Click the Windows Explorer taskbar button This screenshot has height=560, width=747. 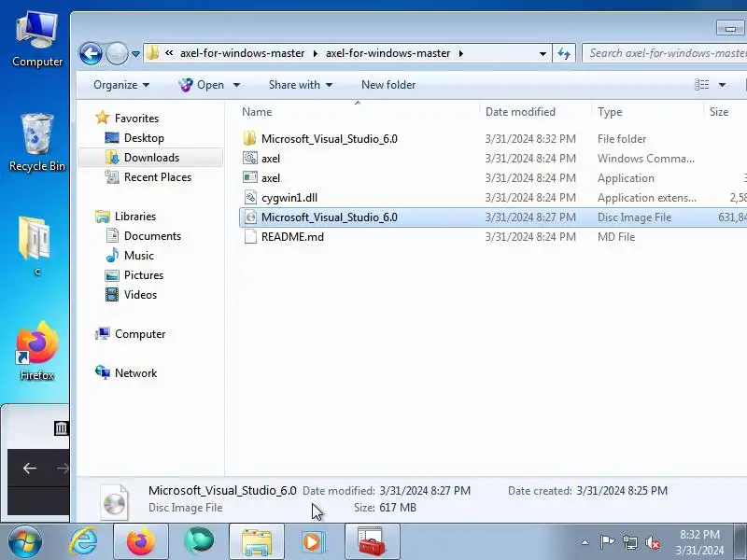(x=257, y=542)
